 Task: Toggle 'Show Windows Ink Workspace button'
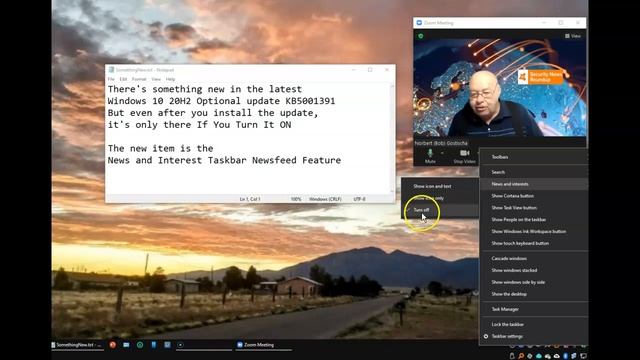click(x=534, y=231)
